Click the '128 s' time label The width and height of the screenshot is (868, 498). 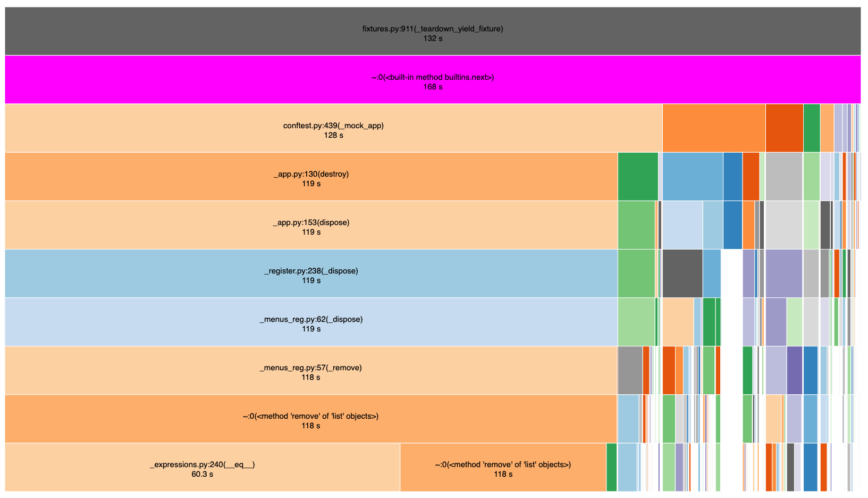pyautogui.click(x=333, y=135)
